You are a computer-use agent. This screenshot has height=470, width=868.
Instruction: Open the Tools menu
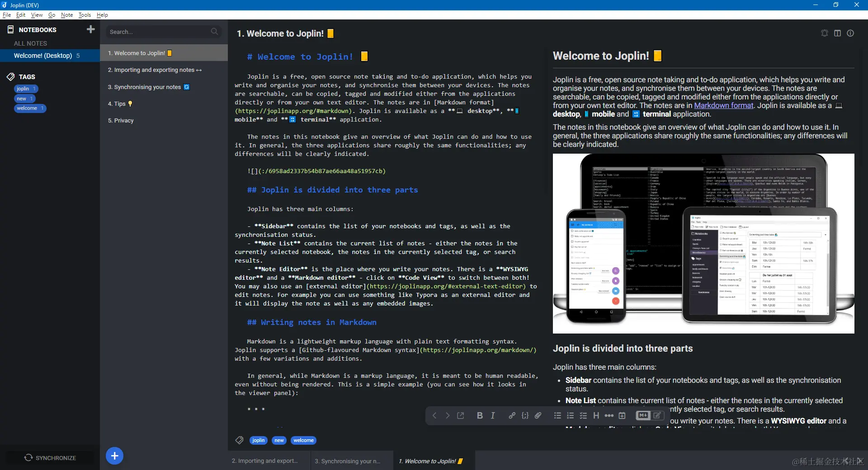85,15
